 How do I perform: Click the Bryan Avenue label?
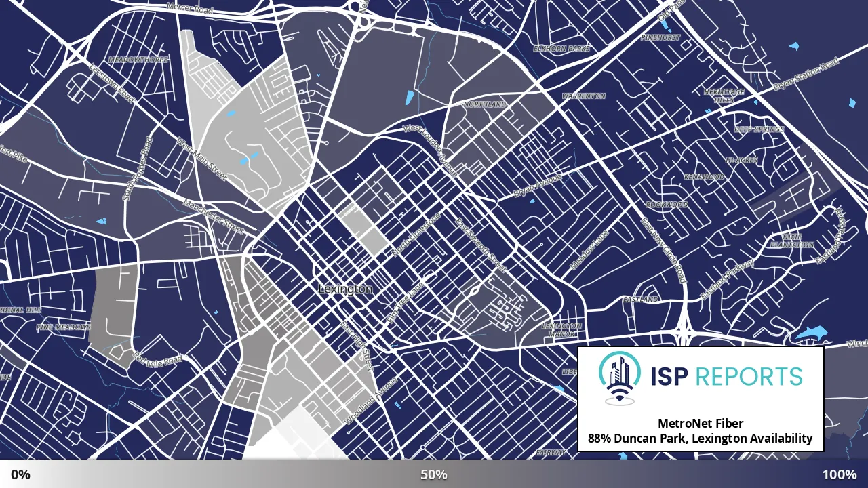click(538, 186)
